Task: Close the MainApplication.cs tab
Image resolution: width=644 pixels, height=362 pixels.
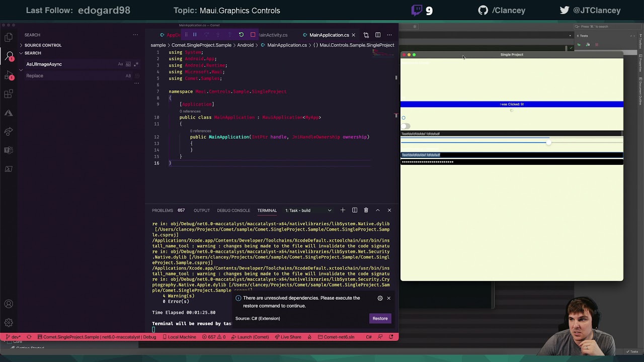Action: coord(353,35)
